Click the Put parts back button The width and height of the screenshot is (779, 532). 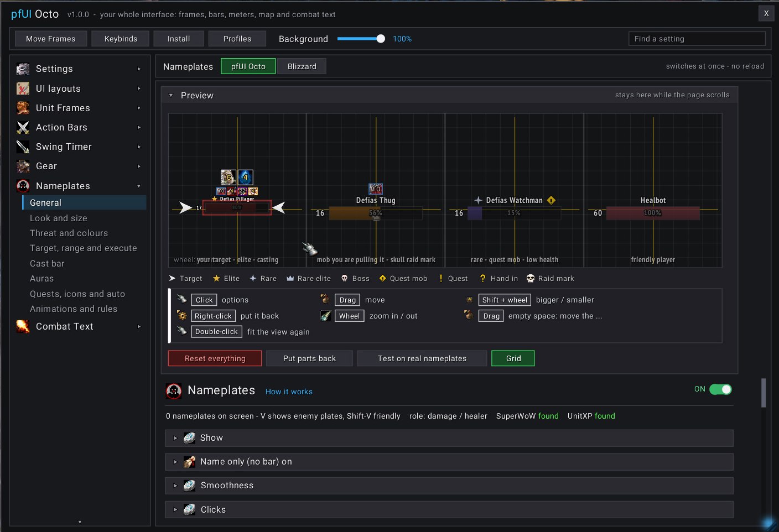(x=309, y=358)
